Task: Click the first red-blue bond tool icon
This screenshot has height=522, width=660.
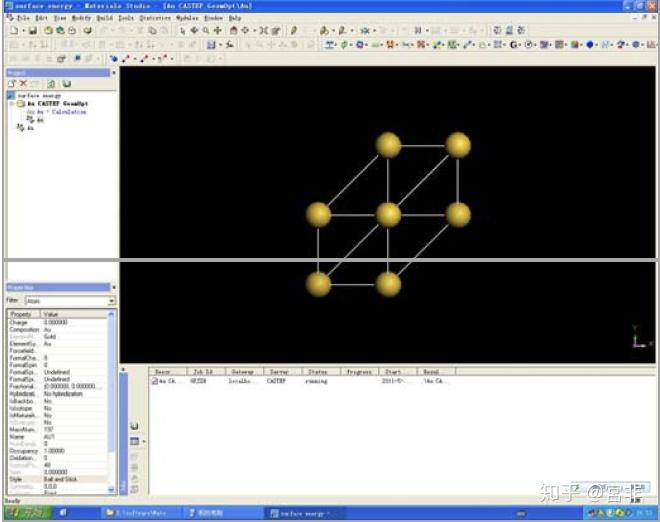Action: (126, 59)
